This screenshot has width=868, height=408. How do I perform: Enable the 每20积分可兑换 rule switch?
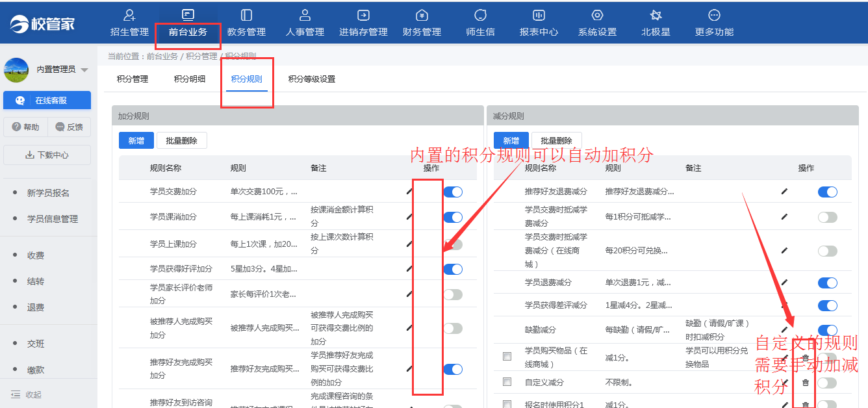828,251
